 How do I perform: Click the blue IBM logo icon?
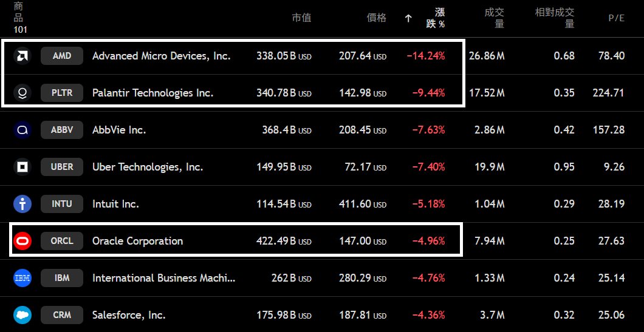click(22, 278)
